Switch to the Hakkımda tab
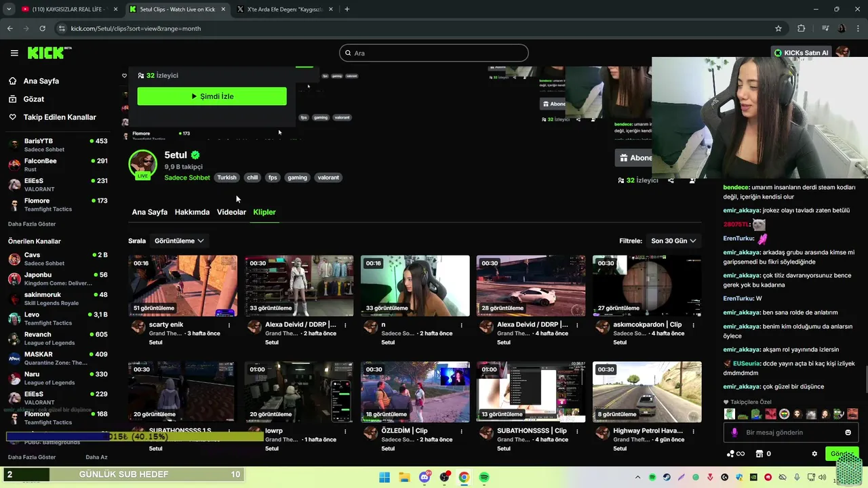The width and height of the screenshot is (868, 488). click(192, 212)
